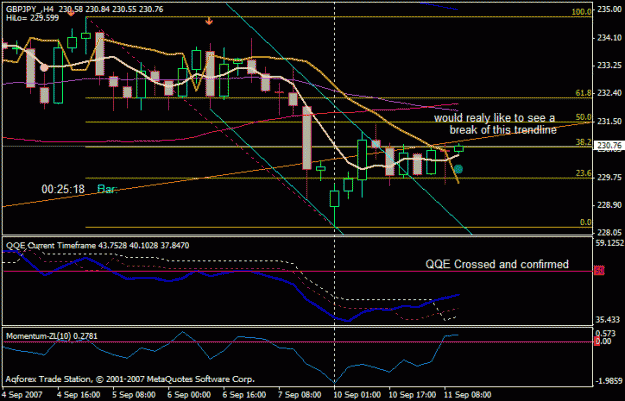
Task: Click the red 50 level tag in QQE pane
Action: 599,271
